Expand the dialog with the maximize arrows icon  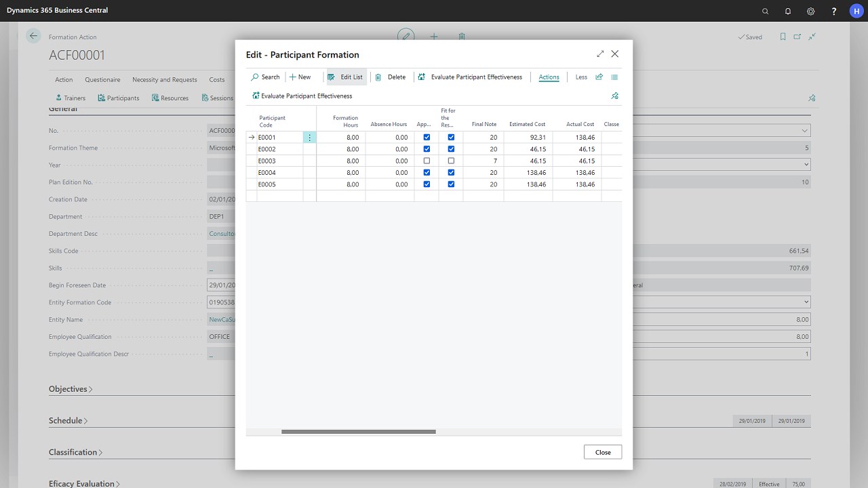(x=600, y=54)
